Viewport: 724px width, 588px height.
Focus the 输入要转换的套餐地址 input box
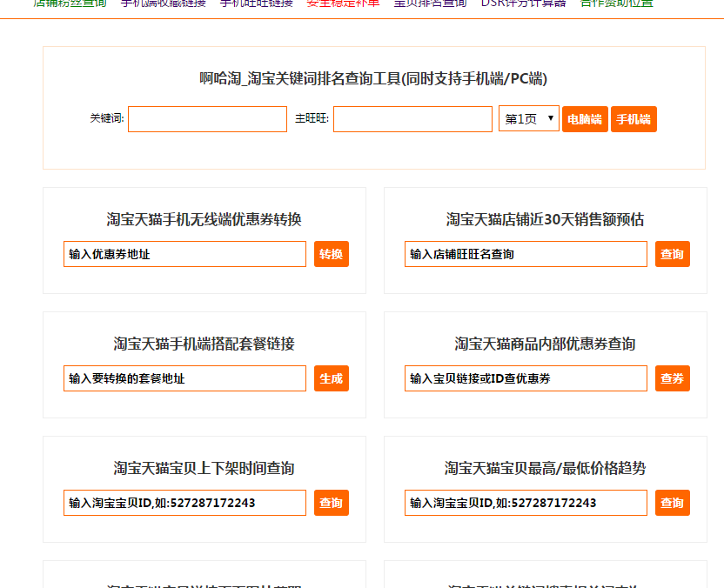pyautogui.click(x=184, y=378)
